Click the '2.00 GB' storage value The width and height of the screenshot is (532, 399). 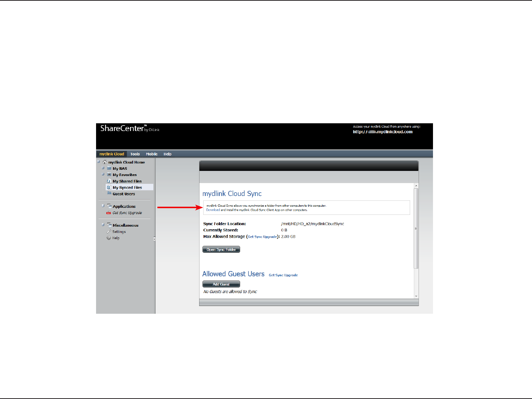[288, 237]
